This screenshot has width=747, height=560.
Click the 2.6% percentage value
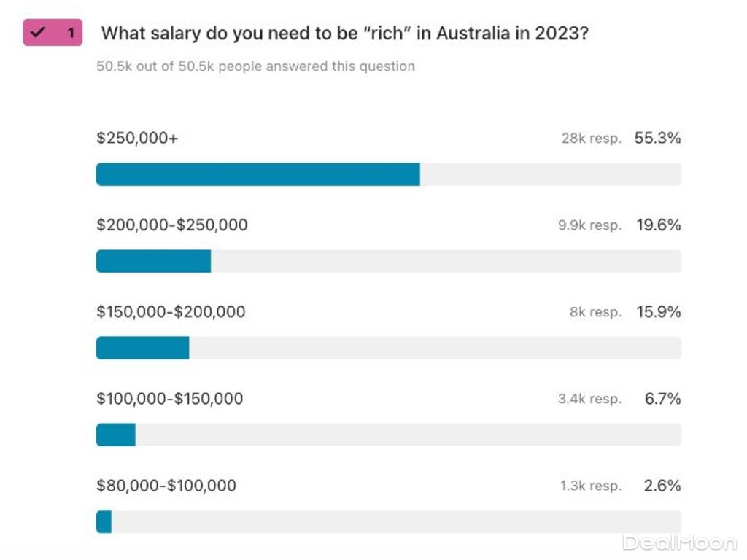(662, 486)
